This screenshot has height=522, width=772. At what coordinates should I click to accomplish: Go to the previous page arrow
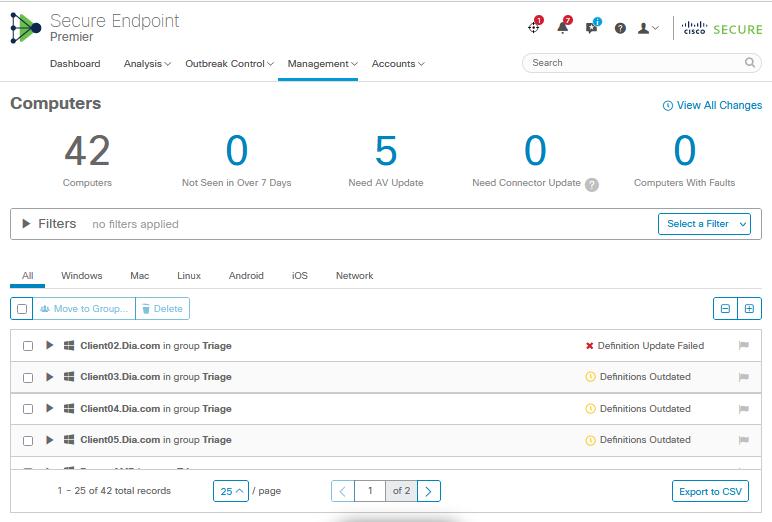343,491
